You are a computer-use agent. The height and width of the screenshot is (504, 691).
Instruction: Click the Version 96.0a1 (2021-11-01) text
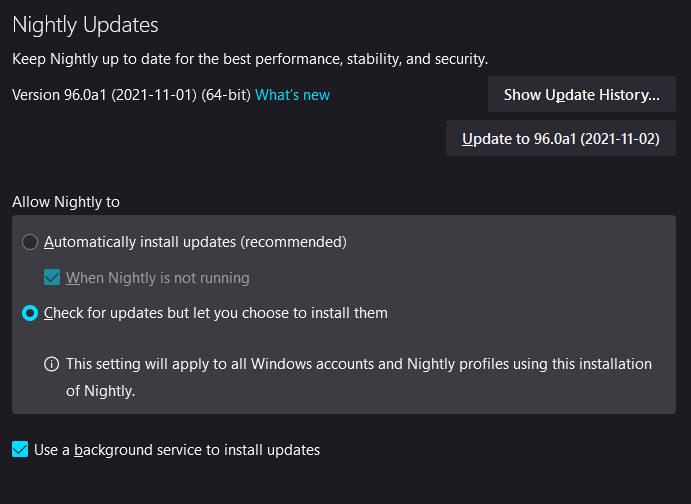point(105,95)
